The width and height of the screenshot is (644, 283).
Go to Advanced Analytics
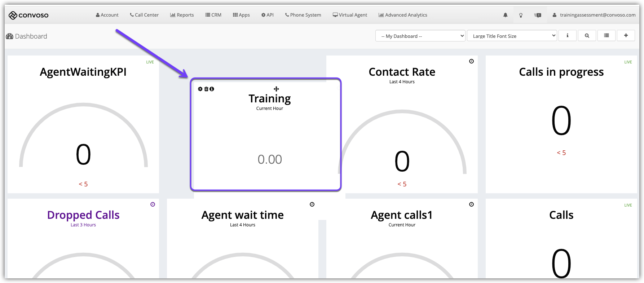click(x=403, y=15)
